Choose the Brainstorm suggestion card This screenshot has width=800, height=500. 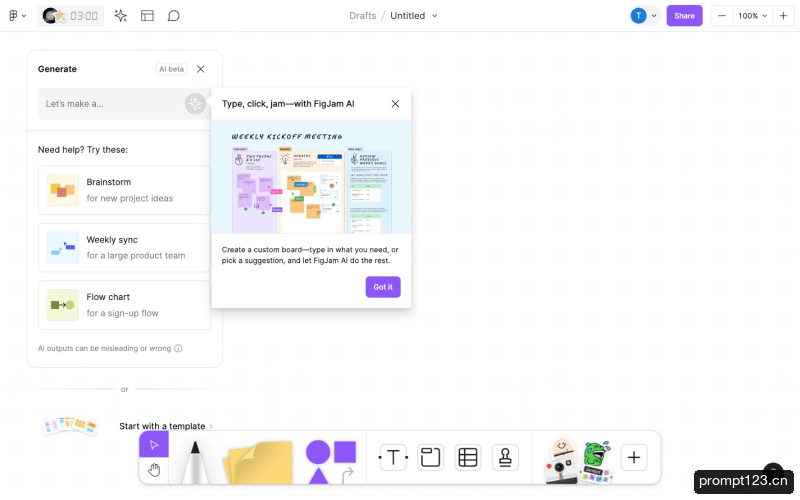[x=124, y=190]
